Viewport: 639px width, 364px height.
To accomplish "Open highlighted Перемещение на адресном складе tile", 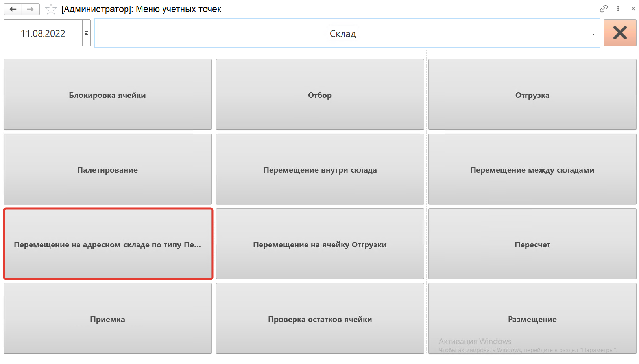I will [107, 244].
